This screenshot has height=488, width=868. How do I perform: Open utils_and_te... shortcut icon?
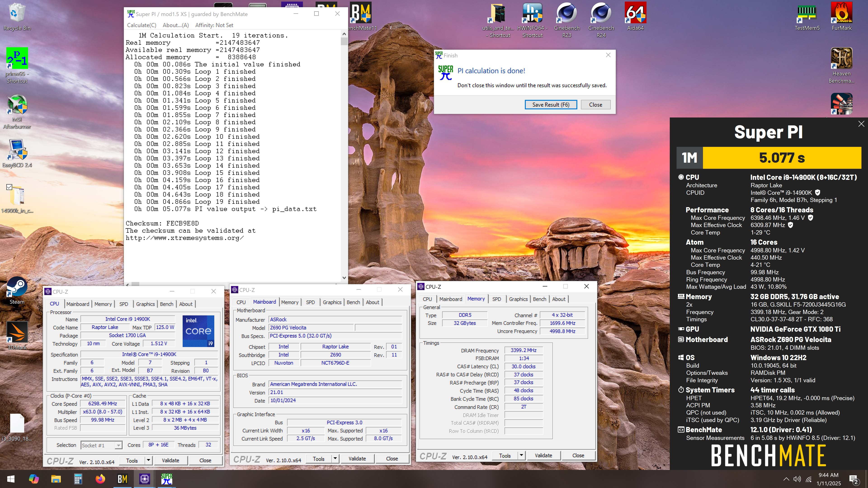tap(498, 20)
